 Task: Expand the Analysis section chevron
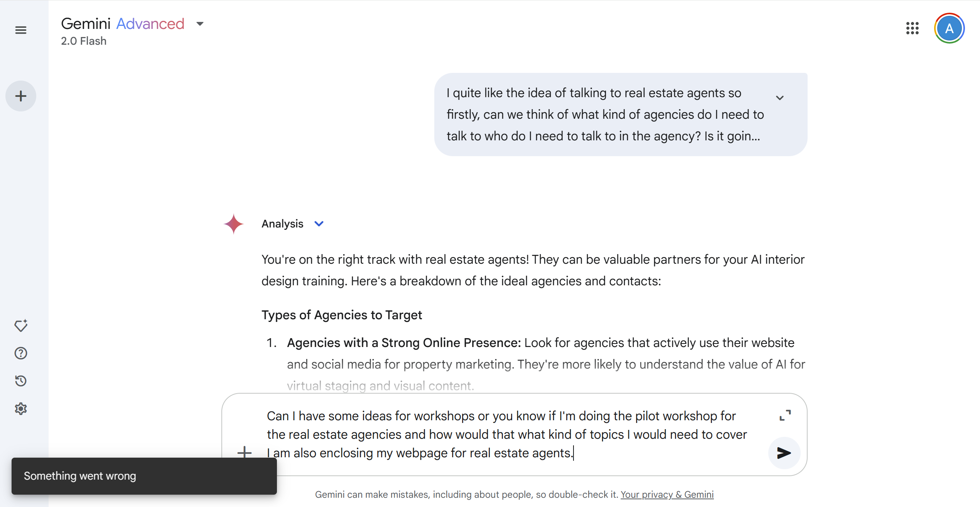point(319,224)
